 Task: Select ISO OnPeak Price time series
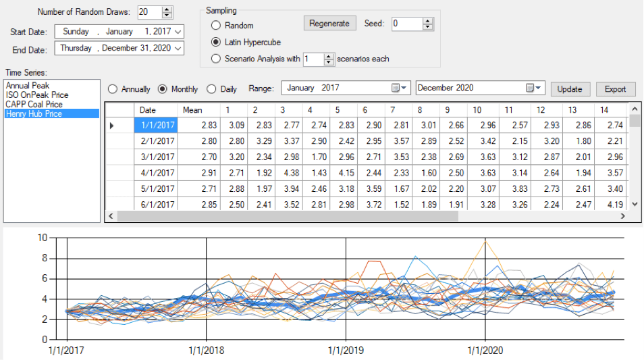pyautogui.click(x=37, y=95)
